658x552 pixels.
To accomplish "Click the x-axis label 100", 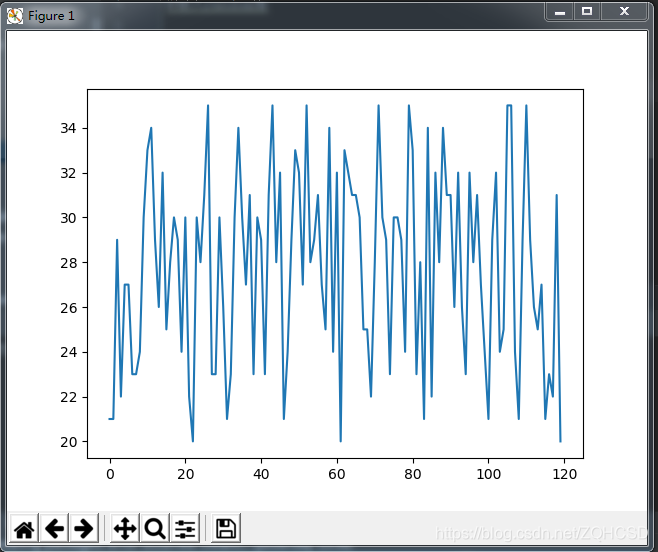I will (x=488, y=474).
